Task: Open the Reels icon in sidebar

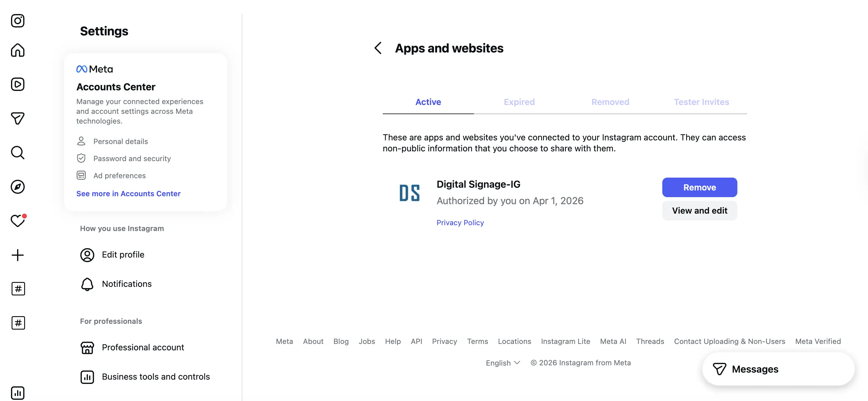Action: 17,84
